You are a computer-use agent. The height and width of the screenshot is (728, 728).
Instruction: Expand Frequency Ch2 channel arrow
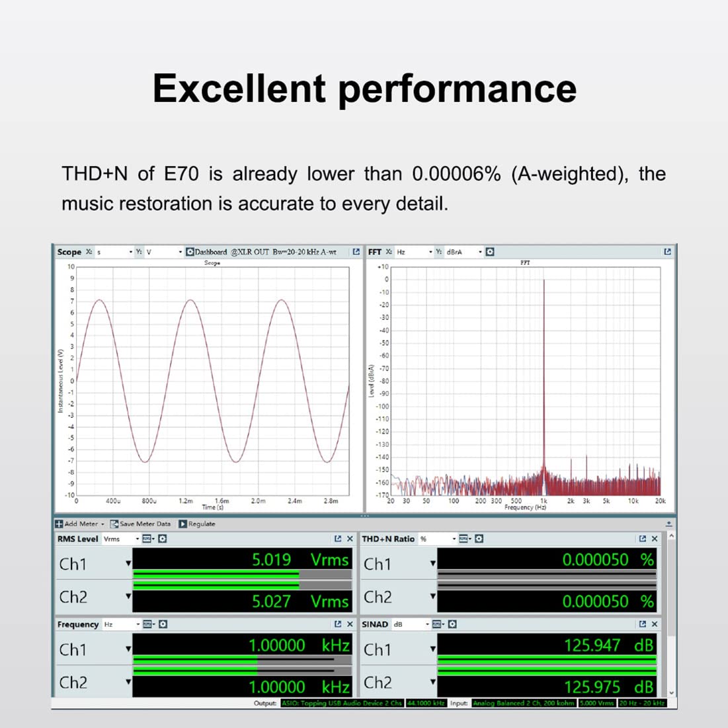[128, 682]
